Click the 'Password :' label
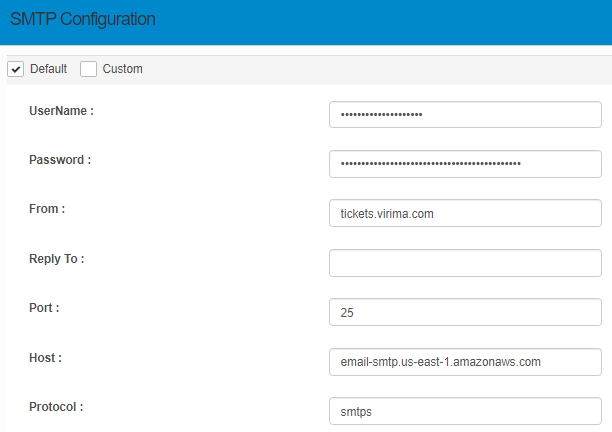Viewport: 612px width, 432px height. [x=59, y=160]
